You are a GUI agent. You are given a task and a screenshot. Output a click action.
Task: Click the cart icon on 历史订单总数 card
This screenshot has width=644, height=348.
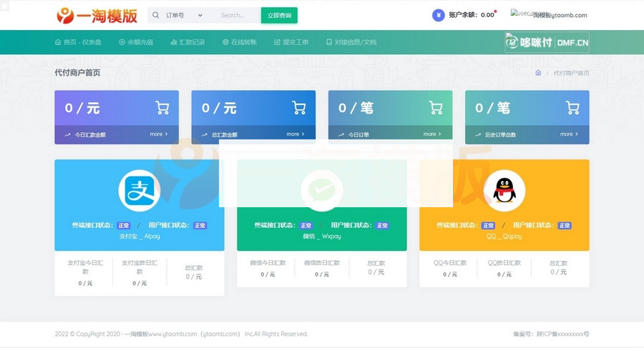(572, 108)
